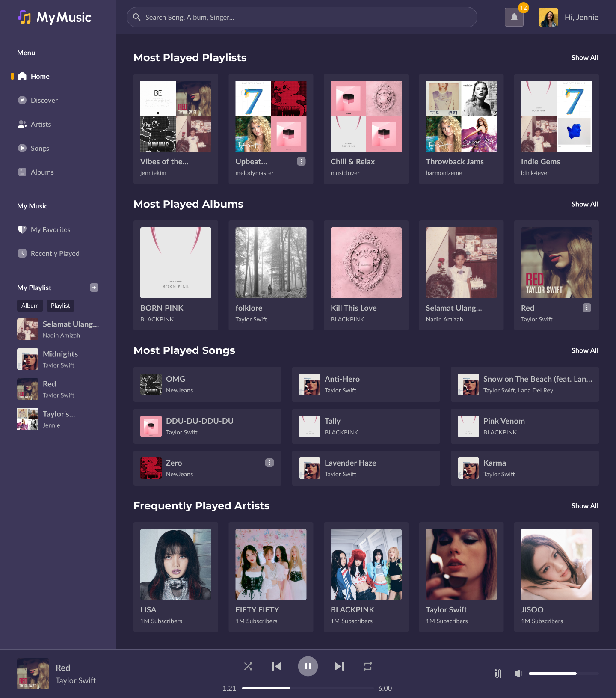Show all Frequently Played Artists
The width and height of the screenshot is (616, 698).
pyautogui.click(x=585, y=506)
